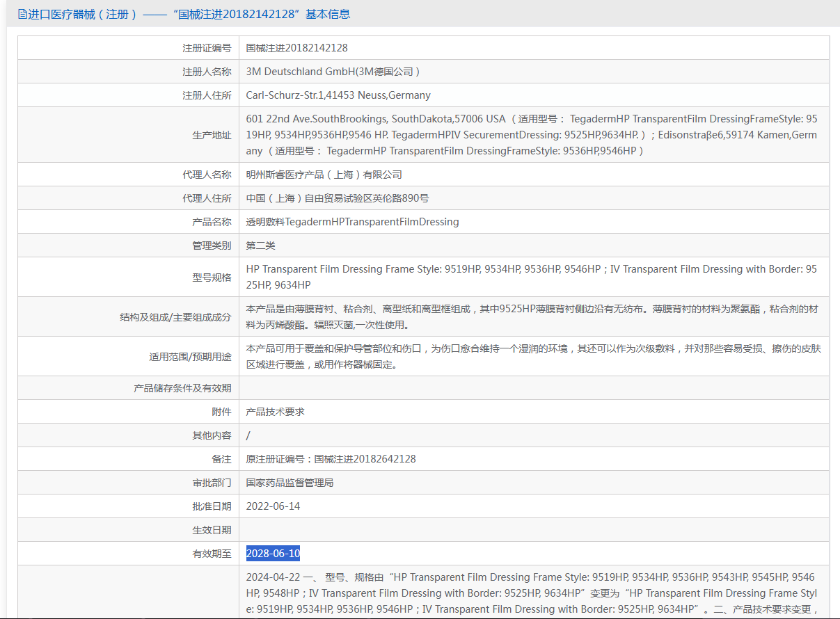840x619 pixels.
Task: Click the 其他内容 label
Action: click(212, 435)
